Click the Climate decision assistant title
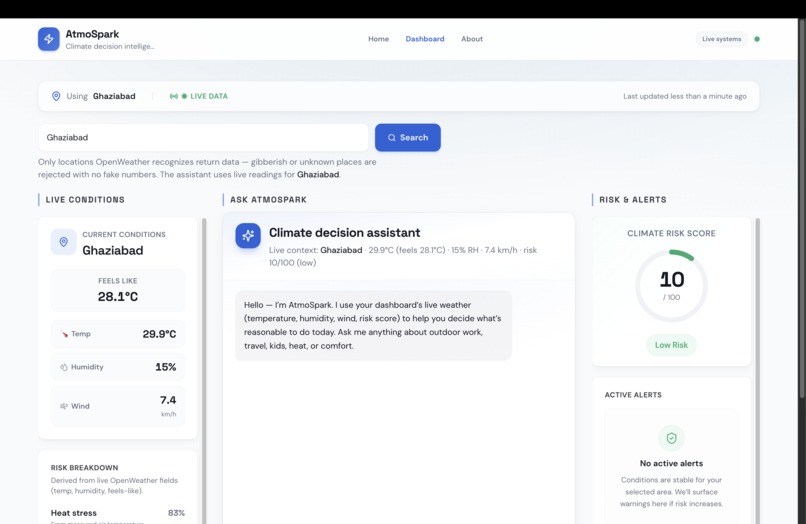This screenshot has width=806, height=524. click(x=344, y=233)
